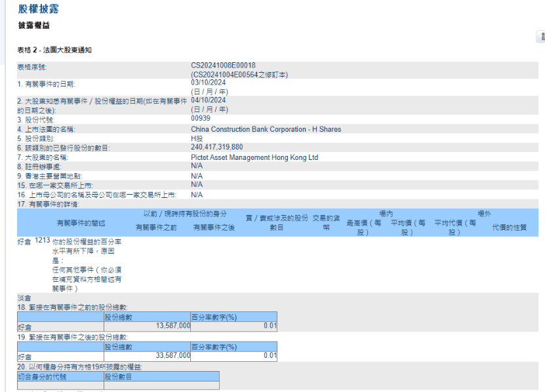545x392 pixels.
Task: Click the partially visible button at right edge
Action: (x=541, y=38)
